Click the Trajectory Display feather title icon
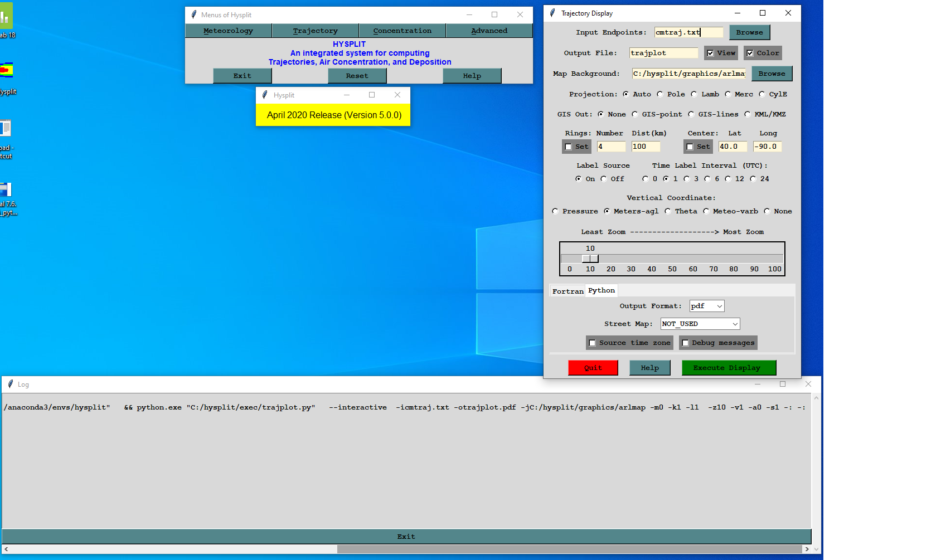941x560 pixels. coord(552,13)
